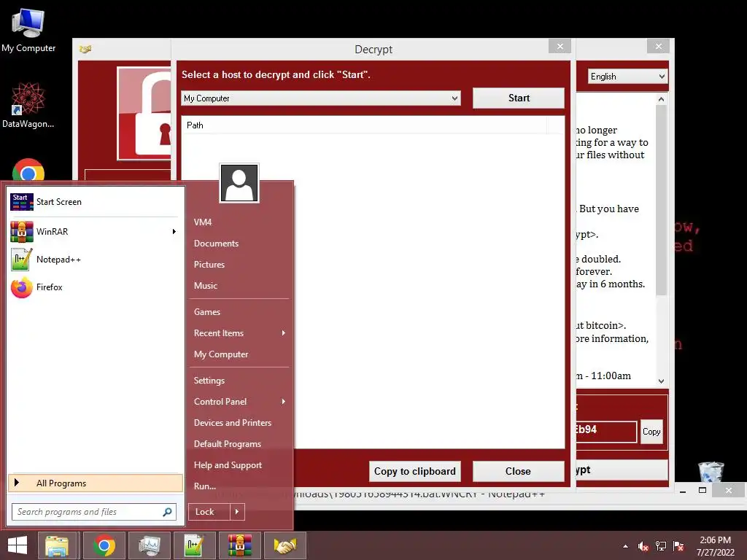This screenshot has width=747, height=560.
Task: Click Copy to clipboard button
Action: tap(414, 472)
